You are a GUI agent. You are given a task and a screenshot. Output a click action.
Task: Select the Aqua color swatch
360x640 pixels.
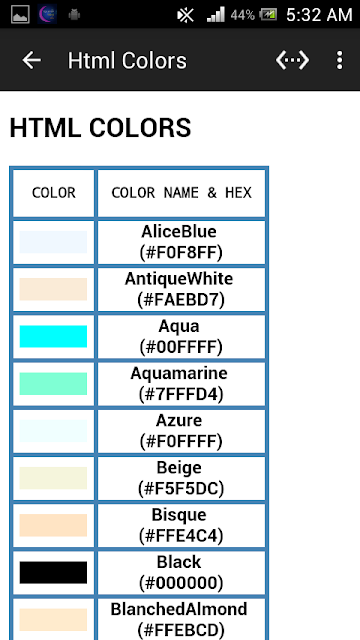(x=53, y=337)
